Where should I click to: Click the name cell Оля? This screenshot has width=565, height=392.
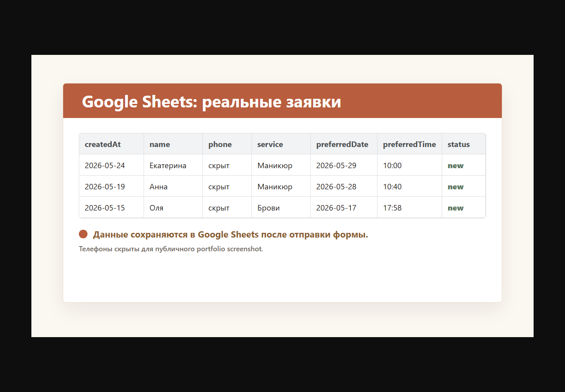tap(173, 207)
